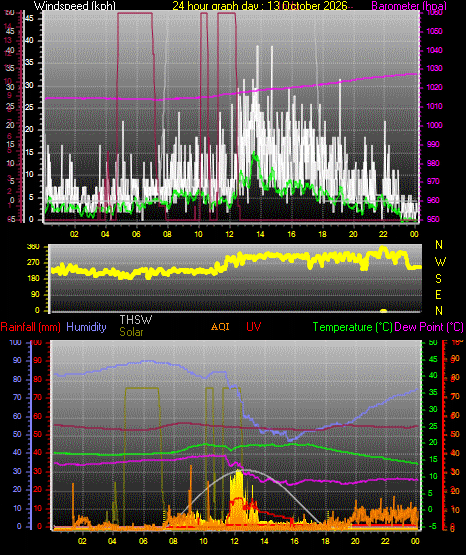The image size is (466, 555).
Task: Click the 24 hour graph day date title
Action: 260,6
